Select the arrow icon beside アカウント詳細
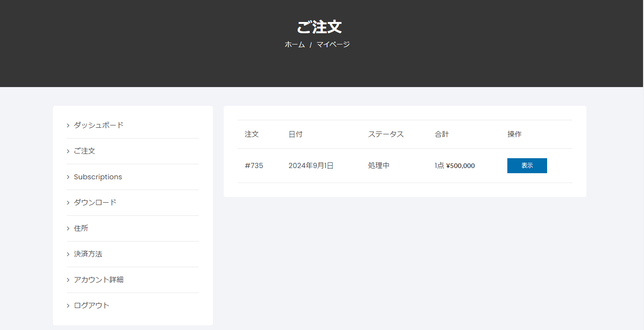This screenshot has width=644, height=330. point(68,280)
